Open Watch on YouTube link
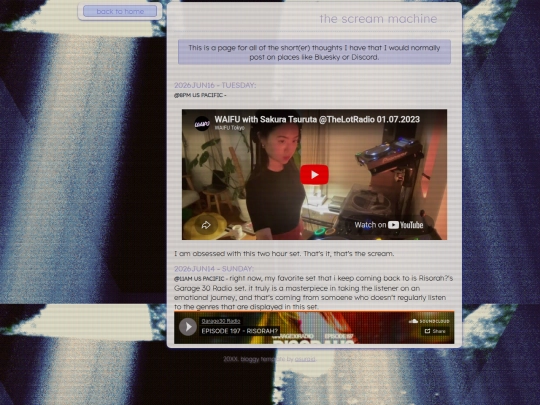 click(x=389, y=225)
